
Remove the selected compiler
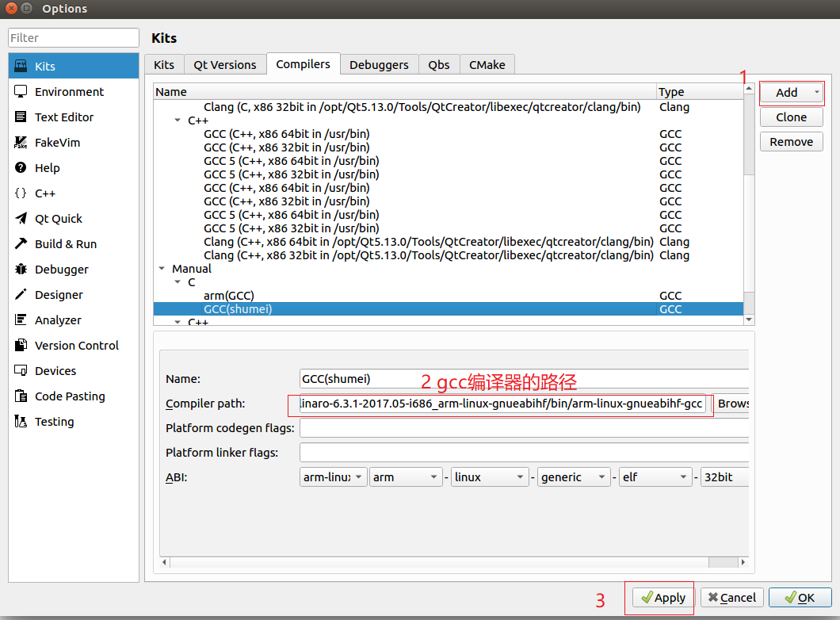[791, 142]
